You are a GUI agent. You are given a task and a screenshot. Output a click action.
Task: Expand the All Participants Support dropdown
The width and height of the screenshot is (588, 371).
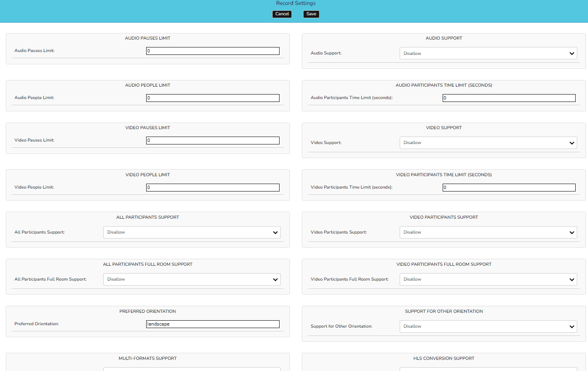point(192,232)
